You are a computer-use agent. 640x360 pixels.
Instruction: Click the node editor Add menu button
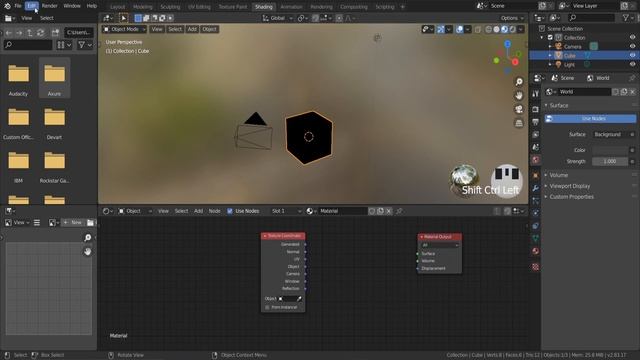coord(198,211)
